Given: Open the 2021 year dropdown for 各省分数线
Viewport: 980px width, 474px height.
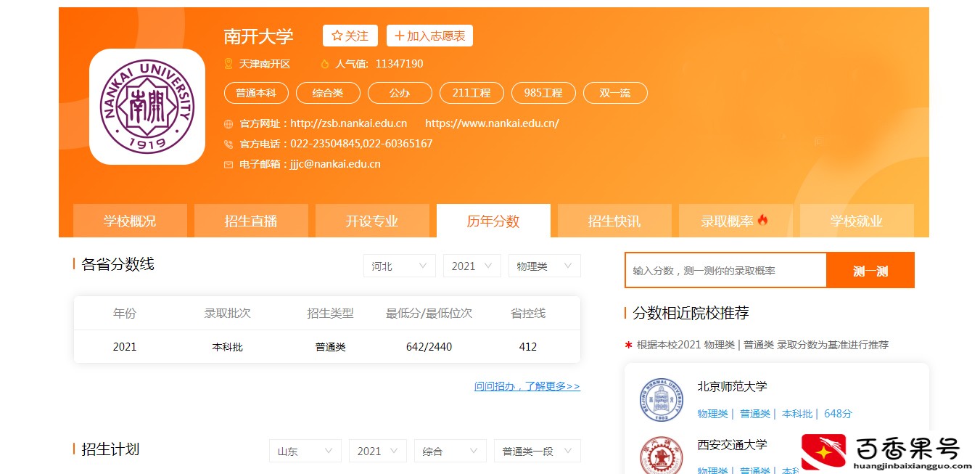Looking at the screenshot, I should (472, 266).
